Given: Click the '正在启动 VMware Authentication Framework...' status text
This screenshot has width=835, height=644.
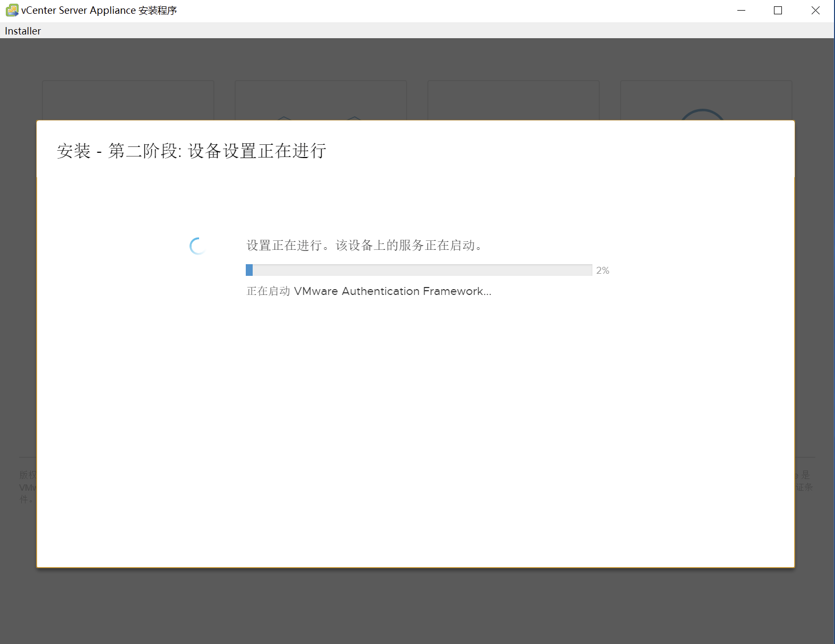Looking at the screenshot, I should 369,291.
